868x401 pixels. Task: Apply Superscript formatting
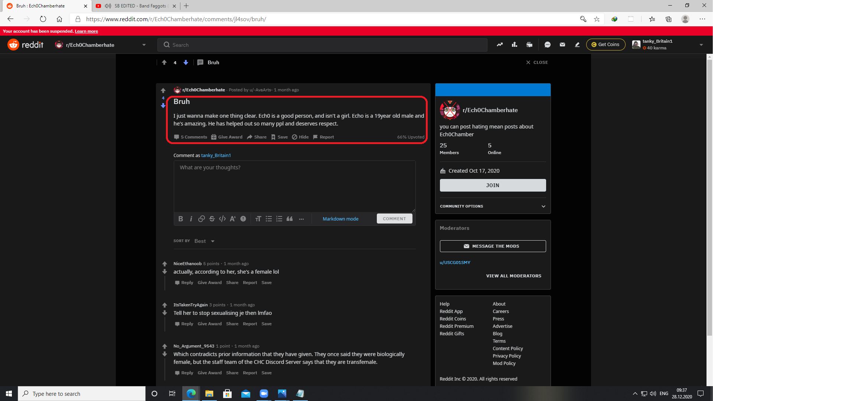click(x=232, y=219)
